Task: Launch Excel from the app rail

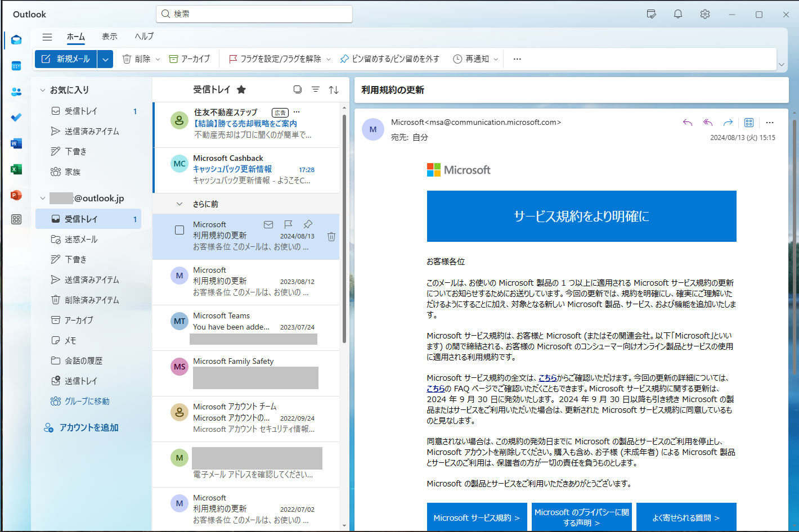Action: (x=16, y=169)
